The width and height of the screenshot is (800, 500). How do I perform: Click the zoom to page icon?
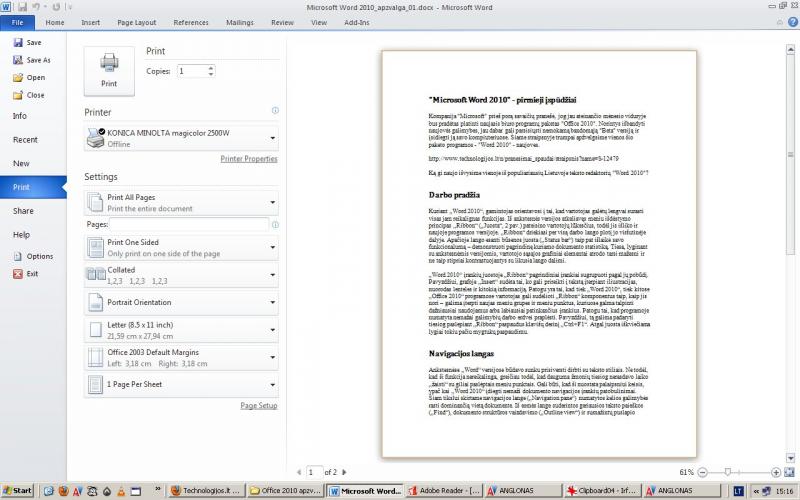click(789, 472)
